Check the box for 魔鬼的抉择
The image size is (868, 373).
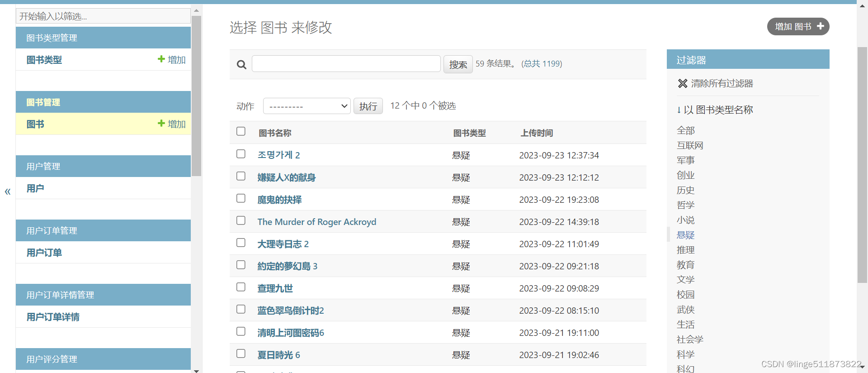coord(241,198)
